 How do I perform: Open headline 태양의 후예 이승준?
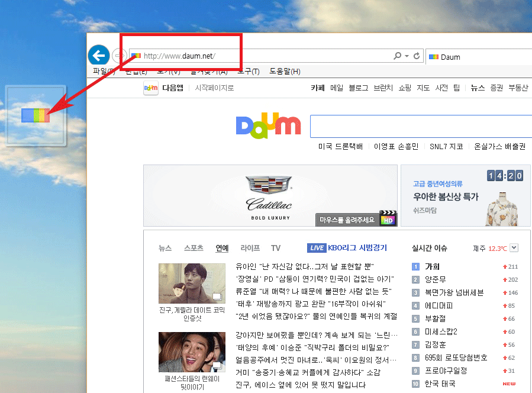click(x=312, y=347)
